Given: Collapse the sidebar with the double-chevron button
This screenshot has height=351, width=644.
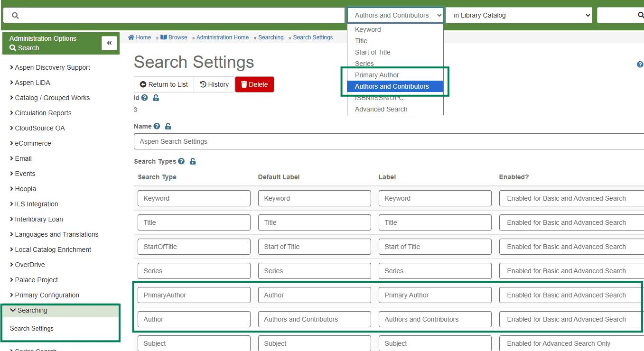Looking at the screenshot, I should pos(109,43).
